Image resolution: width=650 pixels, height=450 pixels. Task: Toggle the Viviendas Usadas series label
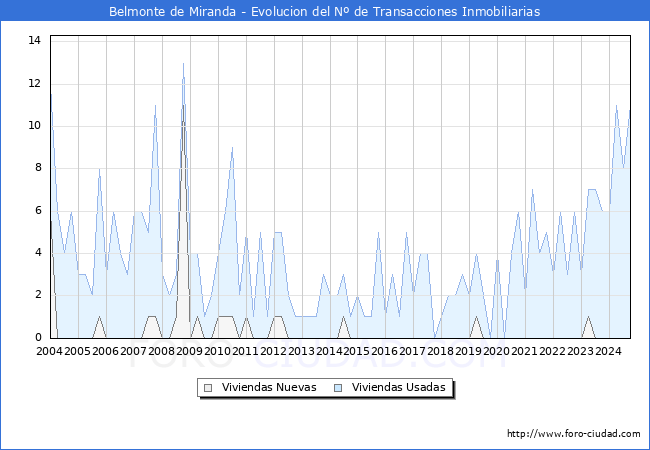click(399, 387)
